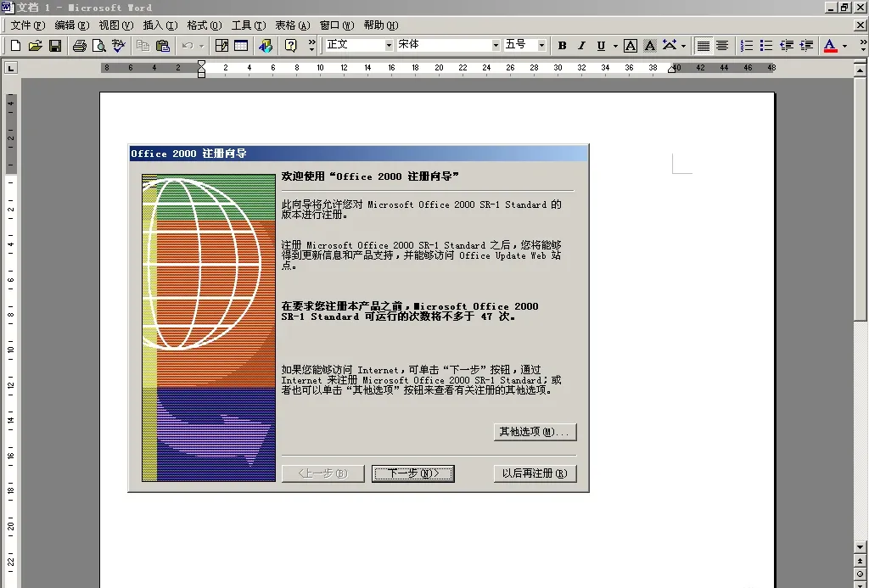The height and width of the screenshot is (588, 869).
Task: Apply character border with boxed A
Action: (631, 46)
